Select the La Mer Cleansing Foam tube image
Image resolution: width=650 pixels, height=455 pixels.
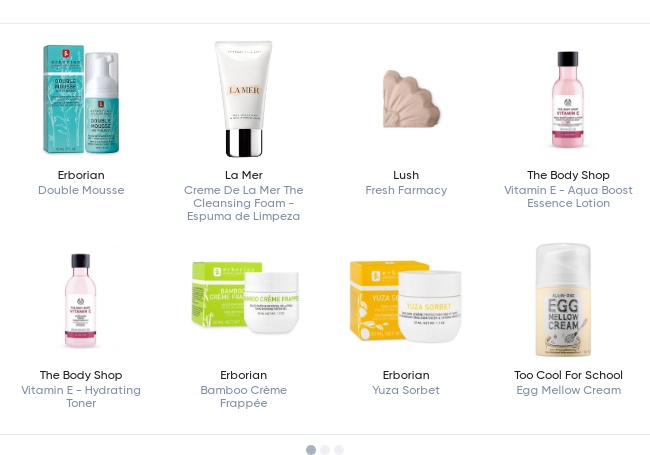coord(243,99)
